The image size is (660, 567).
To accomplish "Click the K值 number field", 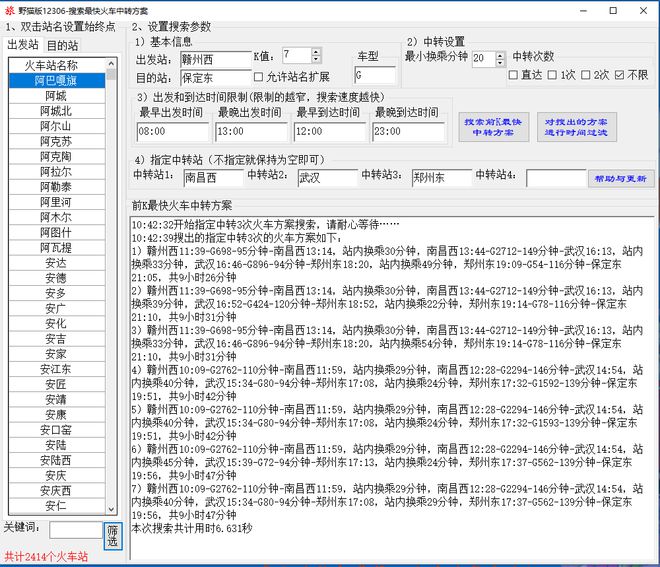I will [297, 56].
